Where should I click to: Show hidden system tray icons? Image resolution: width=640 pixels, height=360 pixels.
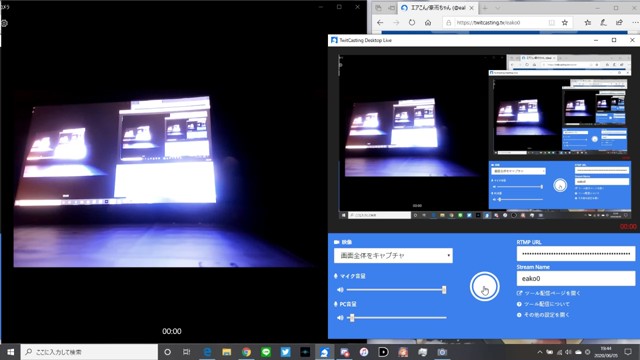tap(540, 352)
